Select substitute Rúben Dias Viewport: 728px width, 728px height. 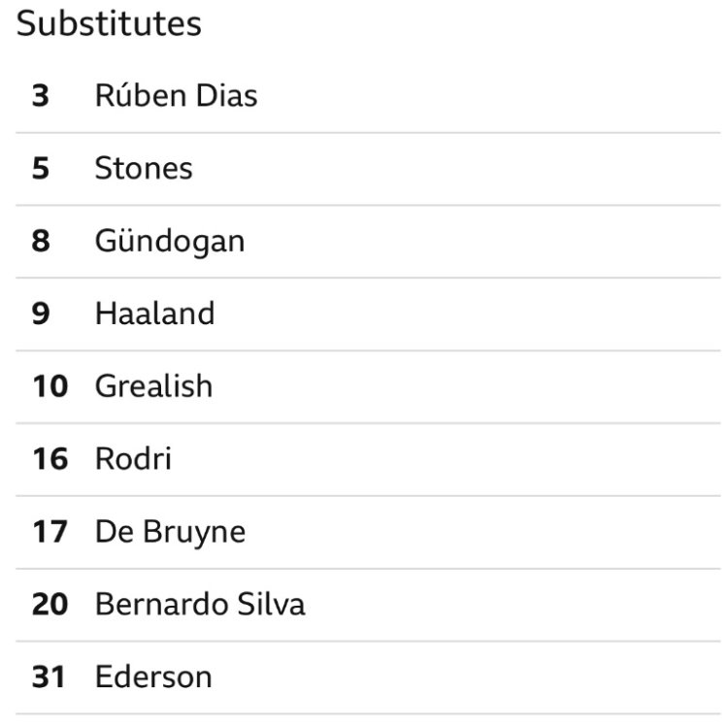tap(176, 96)
